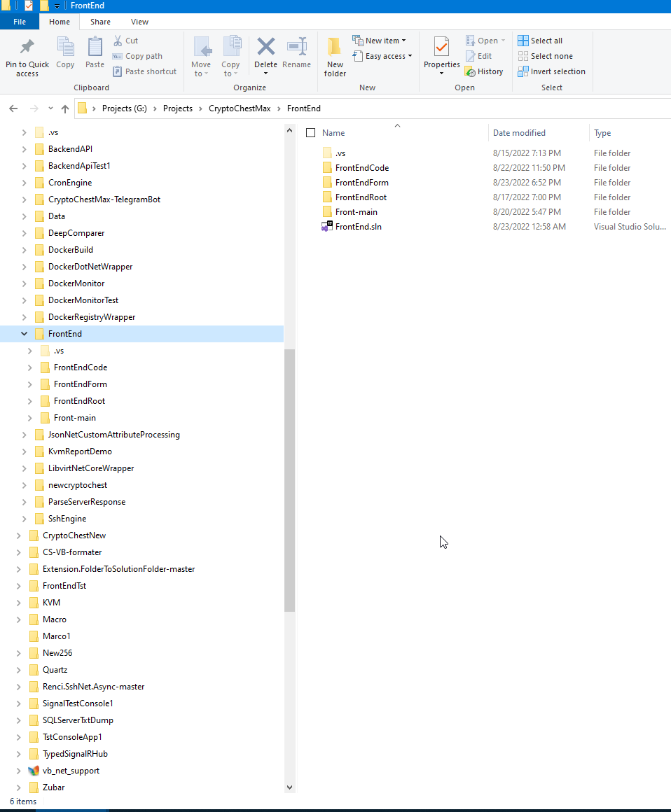The image size is (671, 812).
Task: Click Copy path in ribbon
Action: pyautogui.click(x=137, y=56)
